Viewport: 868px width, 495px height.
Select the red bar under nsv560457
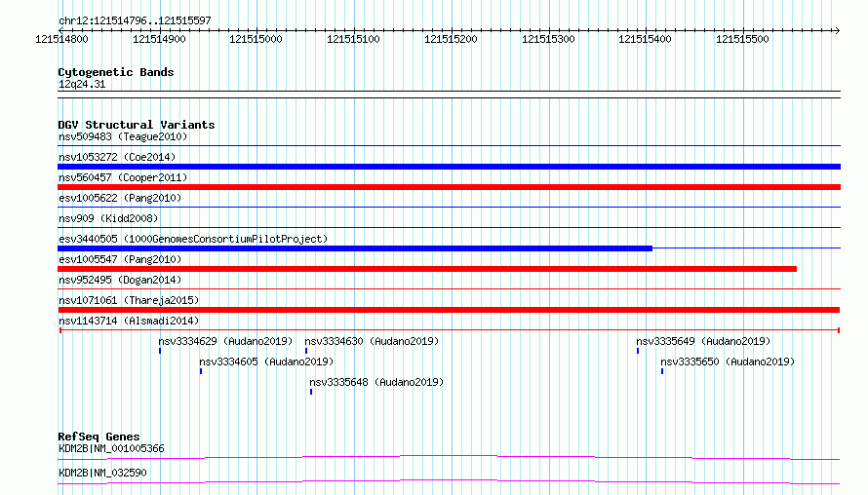point(449,187)
